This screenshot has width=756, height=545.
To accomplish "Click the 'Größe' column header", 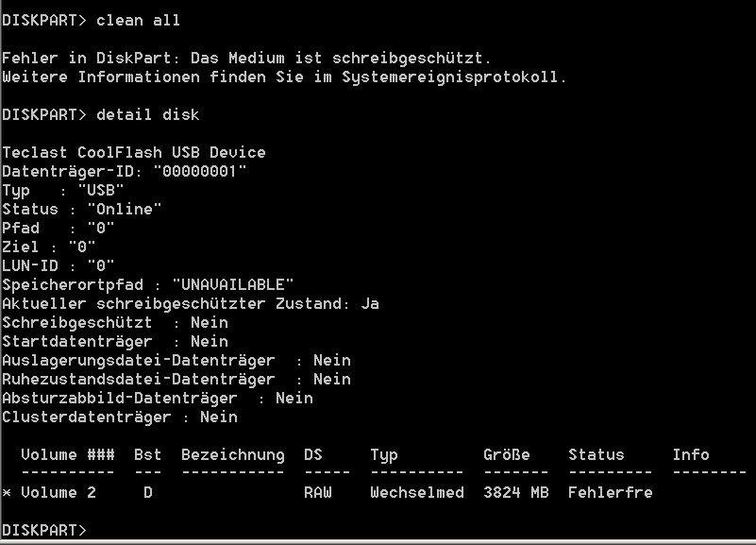I will (507, 454).
